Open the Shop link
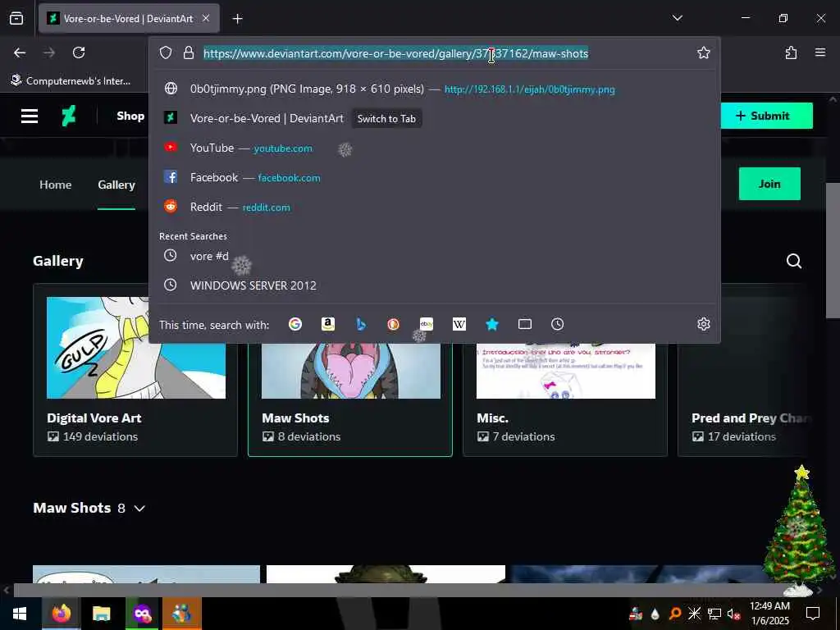The height and width of the screenshot is (630, 840). pyautogui.click(x=130, y=116)
